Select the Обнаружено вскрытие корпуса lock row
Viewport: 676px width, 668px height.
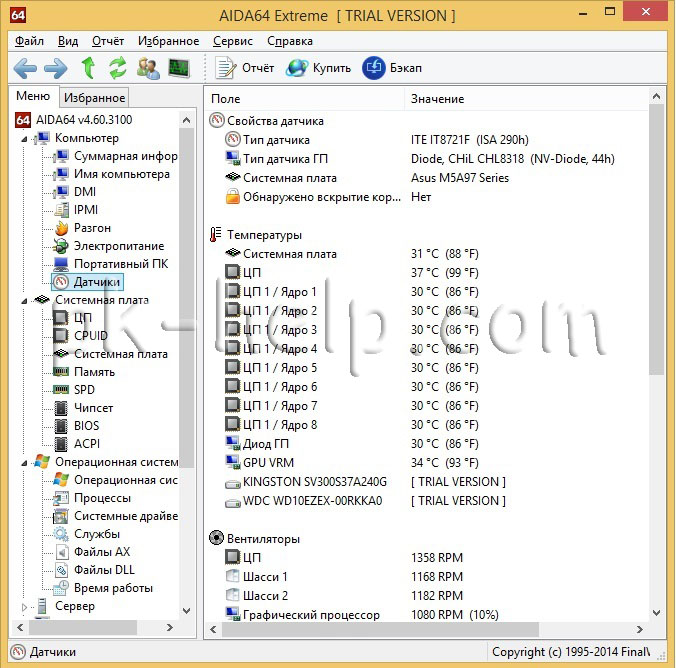(427, 197)
